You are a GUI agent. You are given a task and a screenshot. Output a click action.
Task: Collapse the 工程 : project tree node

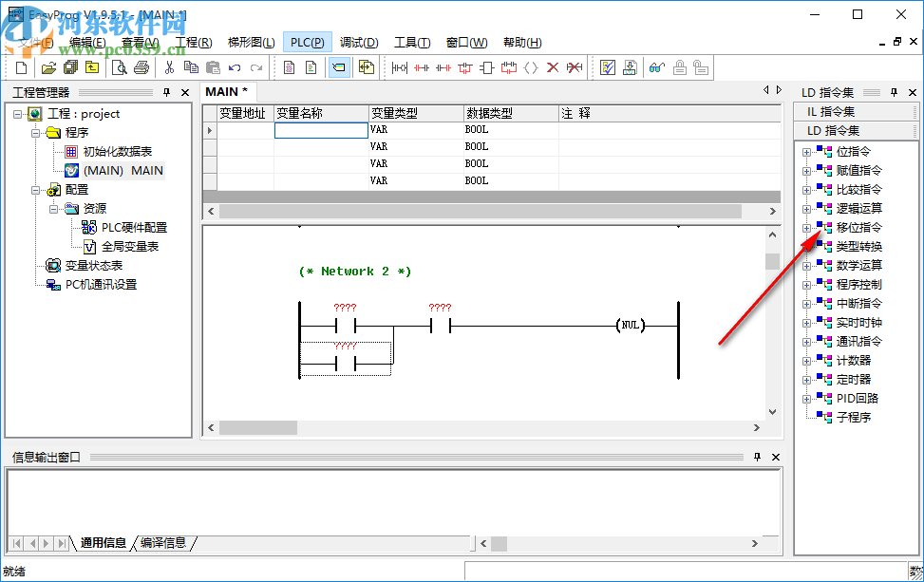[17, 114]
